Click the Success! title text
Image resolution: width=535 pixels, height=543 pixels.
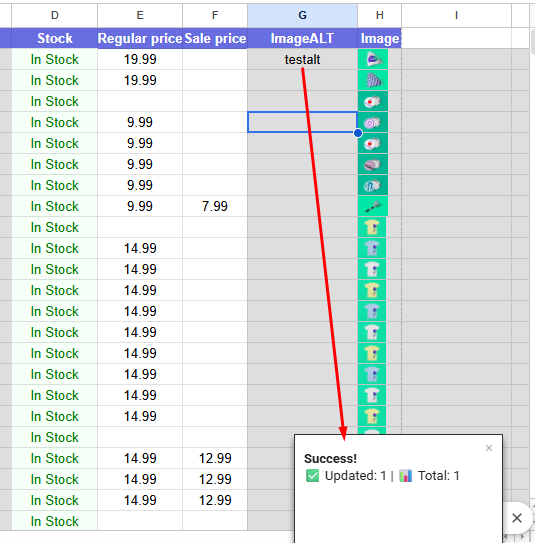pyautogui.click(x=330, y=459)
